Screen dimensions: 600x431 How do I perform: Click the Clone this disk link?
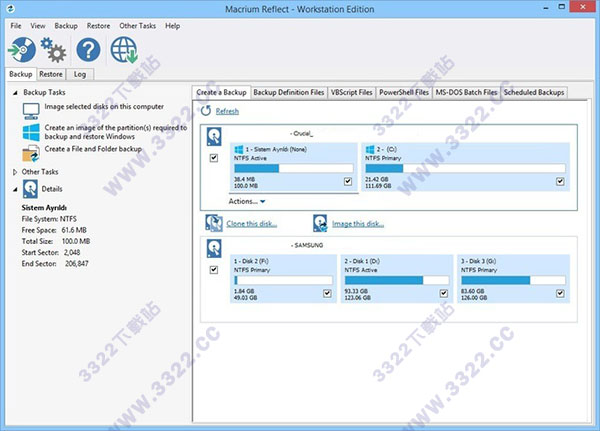pyautogui.click(x=251, y=224)
